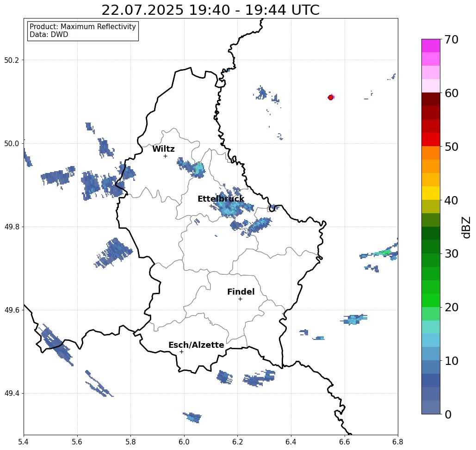Click the longitude tick label 6.6
The image size is (476, 450).
(x=344, y=442)
